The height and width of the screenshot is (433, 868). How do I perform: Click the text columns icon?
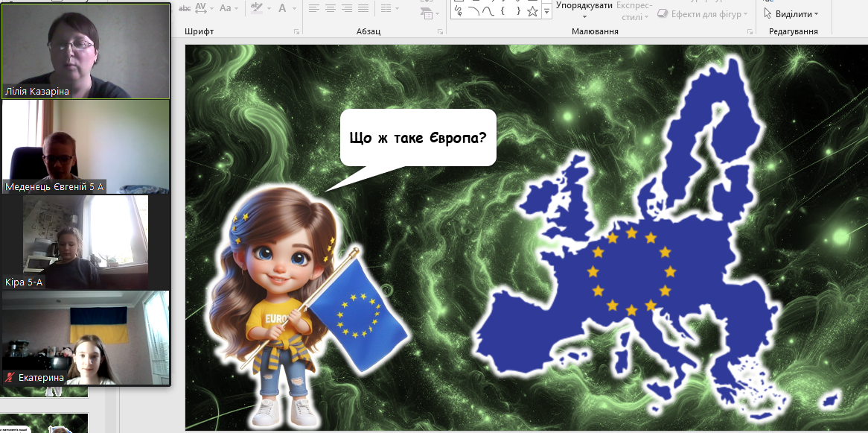[x=386, y=7]
